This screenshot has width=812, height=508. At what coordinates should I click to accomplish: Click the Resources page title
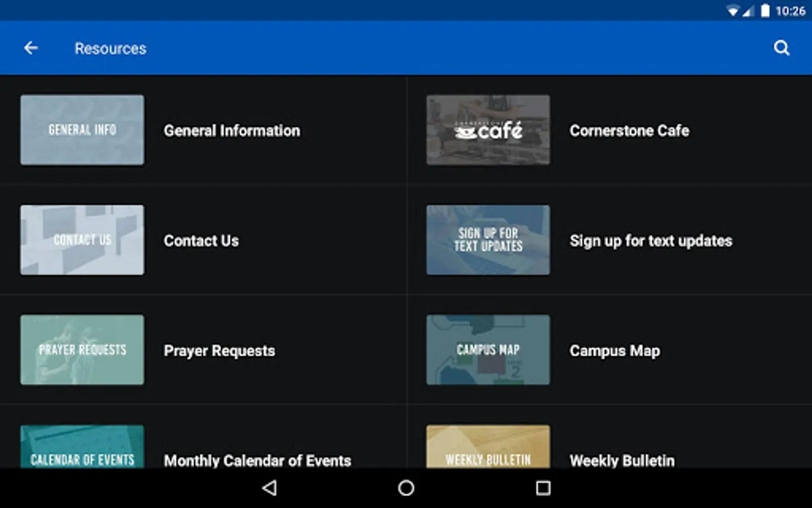click(111, 49)
